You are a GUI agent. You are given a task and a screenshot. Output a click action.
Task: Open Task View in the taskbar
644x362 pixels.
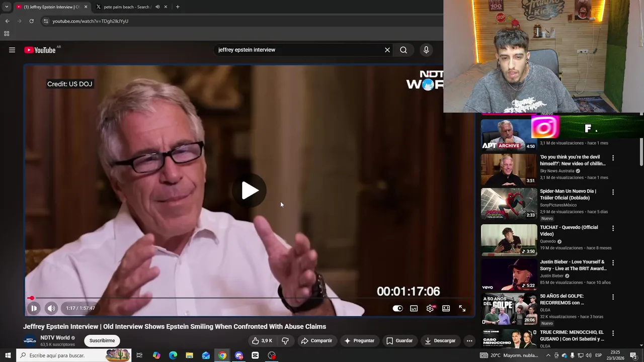pyautogui.click(x=139, y=355)
